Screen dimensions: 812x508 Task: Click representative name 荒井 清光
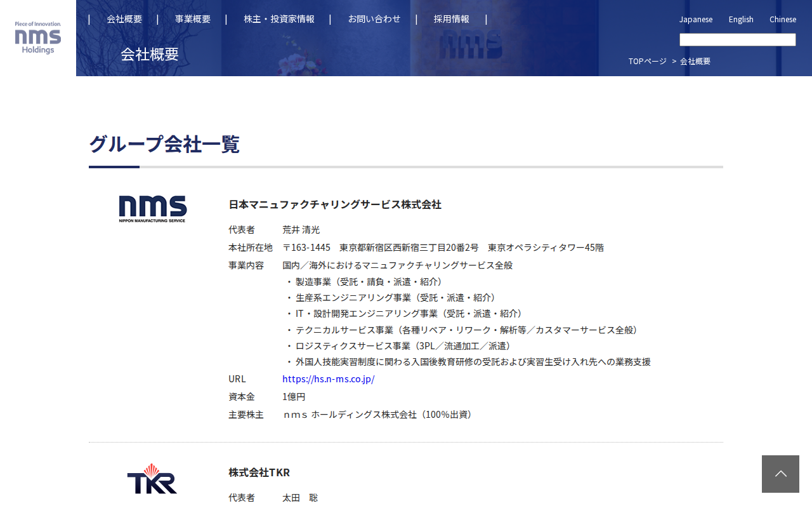pyautogui.click(x=301, y=230)
